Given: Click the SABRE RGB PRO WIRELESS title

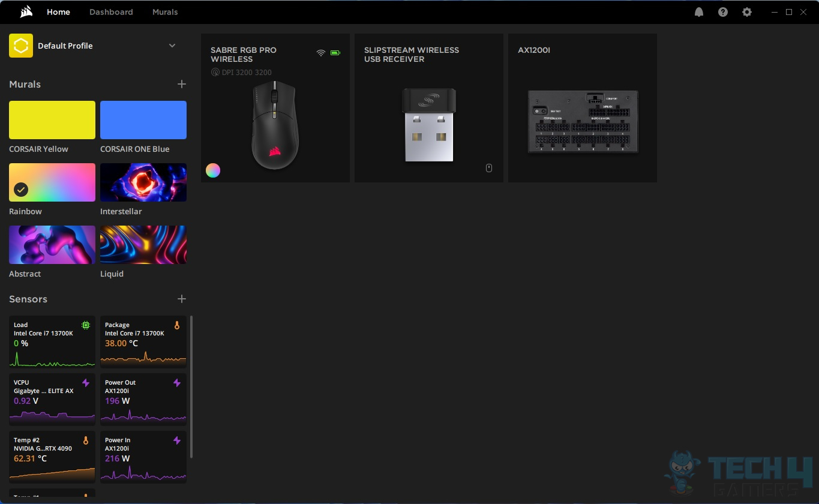Looking at the screenshot, I should (x=244, y=55).
